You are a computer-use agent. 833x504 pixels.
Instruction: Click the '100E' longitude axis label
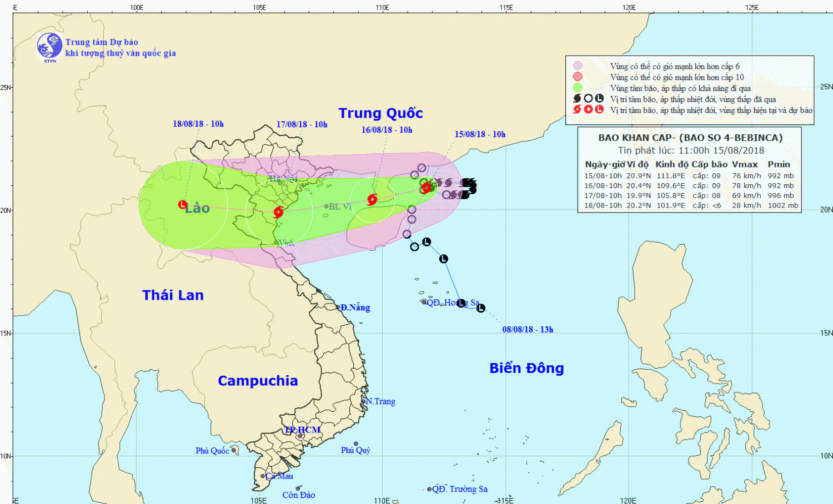pyautogui.click(x=137, y=7)
